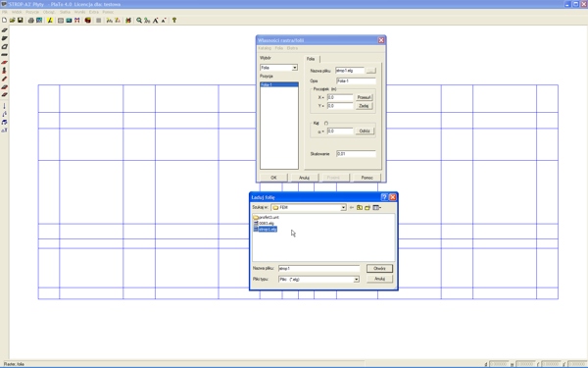Click the browse button beside Nazwa pliku

370,71
